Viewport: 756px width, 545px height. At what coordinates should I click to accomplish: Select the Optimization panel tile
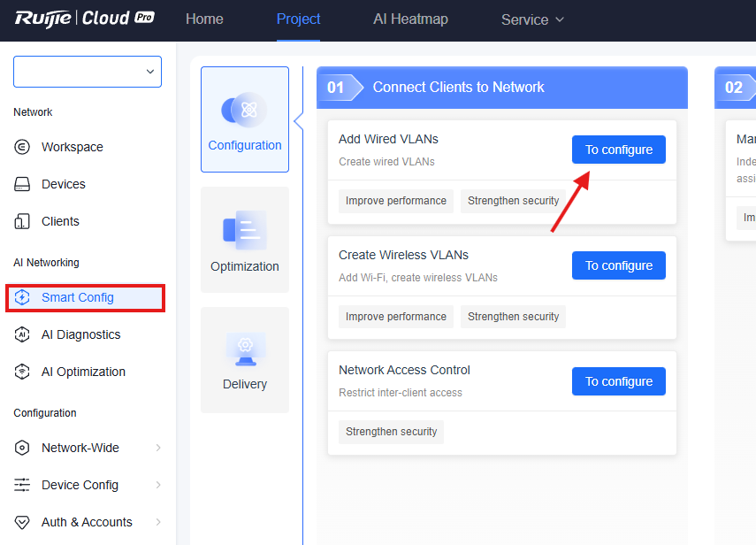(245, 240)
